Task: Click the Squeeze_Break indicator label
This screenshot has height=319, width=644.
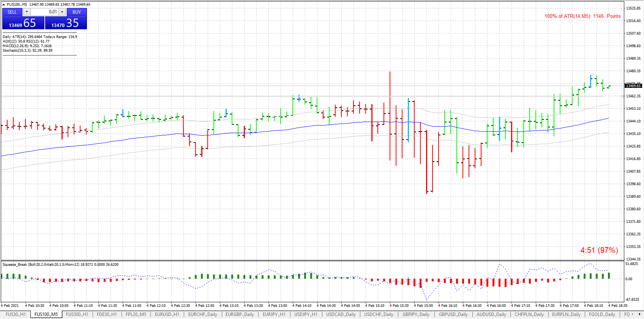Action: click(x=60, y=265)
